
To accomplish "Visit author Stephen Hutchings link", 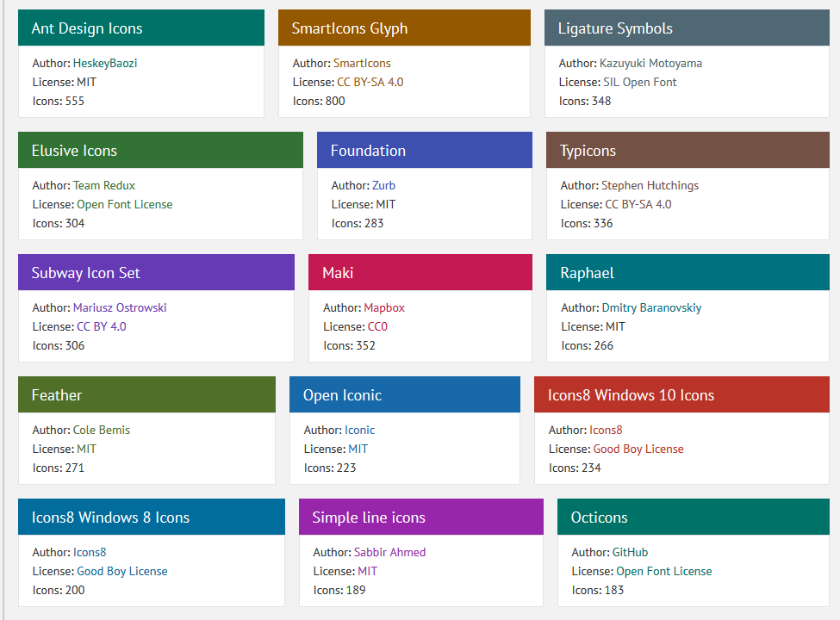I will click(x=650, y=185).
